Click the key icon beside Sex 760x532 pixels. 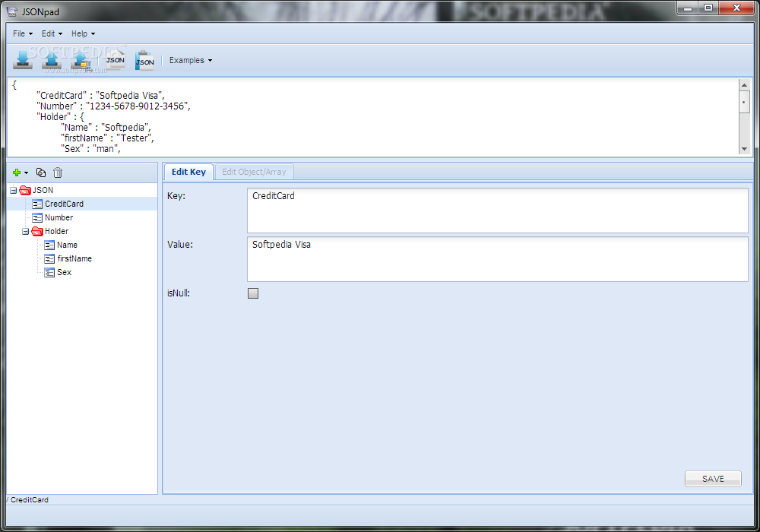pos(49,272)
